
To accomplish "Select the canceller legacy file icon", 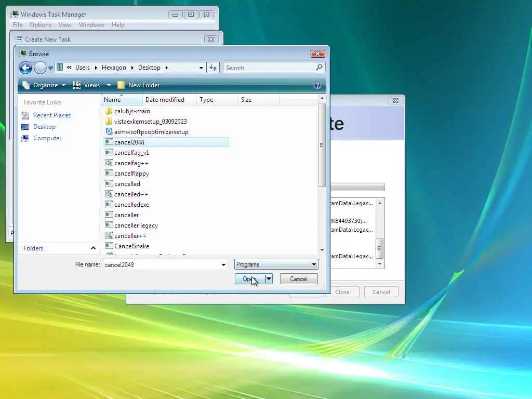I will pyautogui.click(x=109, y=225).
